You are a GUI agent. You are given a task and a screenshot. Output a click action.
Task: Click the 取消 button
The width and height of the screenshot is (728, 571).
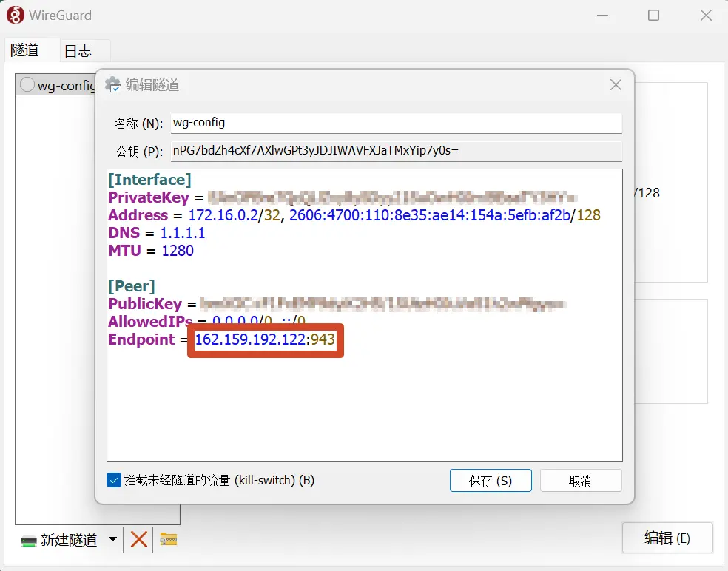(x=580, y=481)
